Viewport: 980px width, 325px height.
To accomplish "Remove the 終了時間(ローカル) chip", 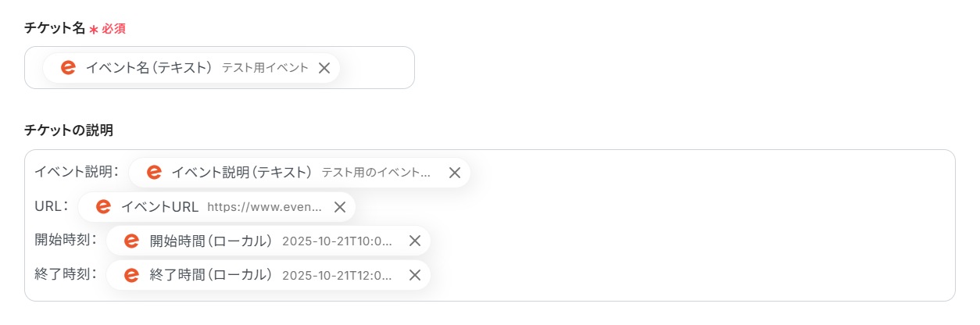I will 415,275.
